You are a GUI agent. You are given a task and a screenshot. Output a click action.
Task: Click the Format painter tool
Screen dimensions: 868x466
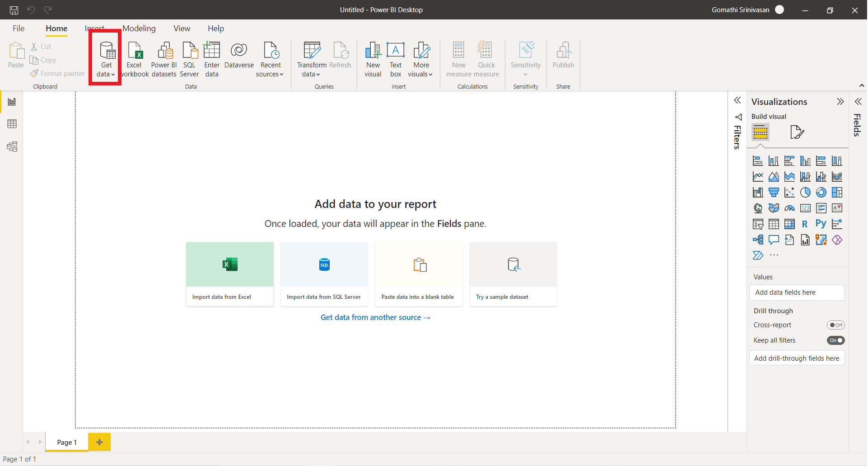click(57, 73)
